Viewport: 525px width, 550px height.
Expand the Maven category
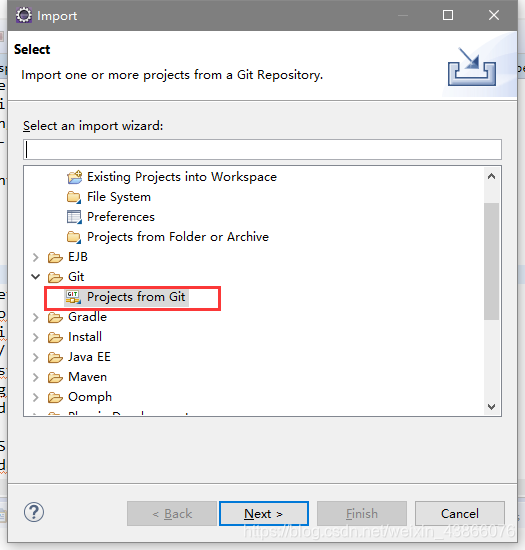35,377
